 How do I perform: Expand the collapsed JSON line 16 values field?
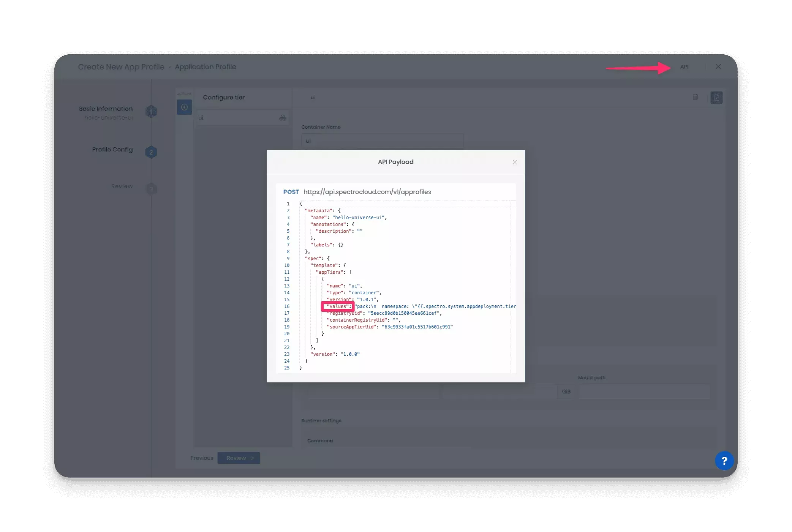click(x=338, y=306)
